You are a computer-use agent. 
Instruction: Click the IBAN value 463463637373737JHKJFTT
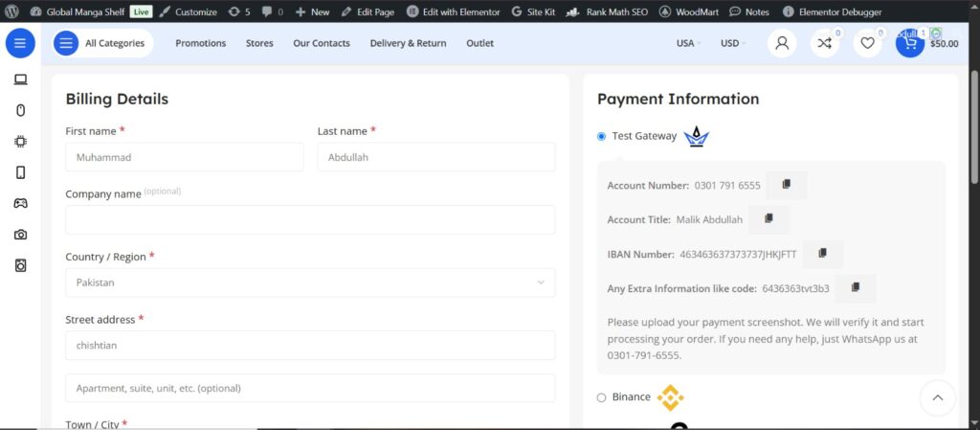[x=738, y=255]
